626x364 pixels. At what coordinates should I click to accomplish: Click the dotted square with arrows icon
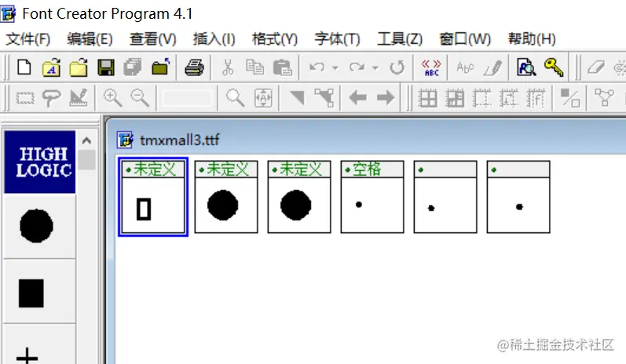[x=509, y=98]
